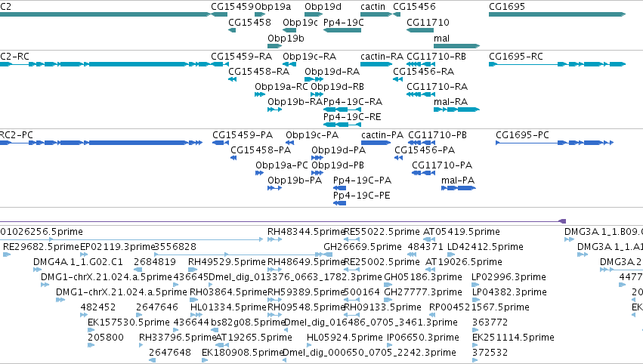Select EST entry 2684819
Image resolution: width=643 pixels, height=364 pixels.
tap(138, 270)
